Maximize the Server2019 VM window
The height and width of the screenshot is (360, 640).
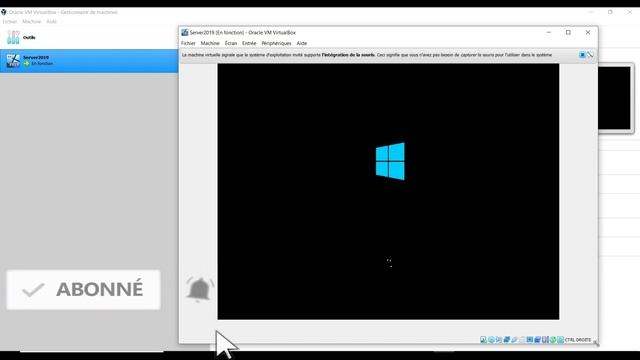pyautogui.click(x=568, y=33)
